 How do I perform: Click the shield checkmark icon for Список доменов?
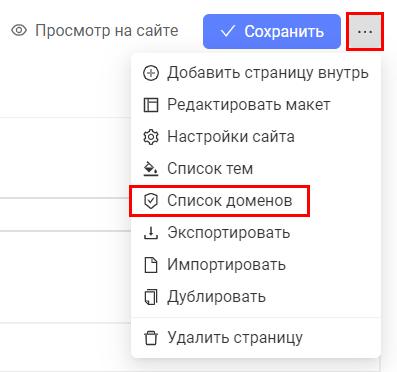tap(151, 201)
